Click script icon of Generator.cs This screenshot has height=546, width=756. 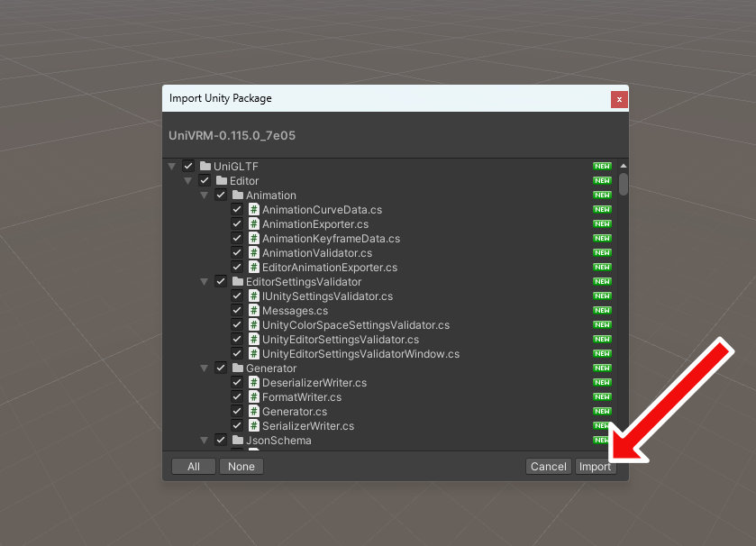(x=254, y=412)
